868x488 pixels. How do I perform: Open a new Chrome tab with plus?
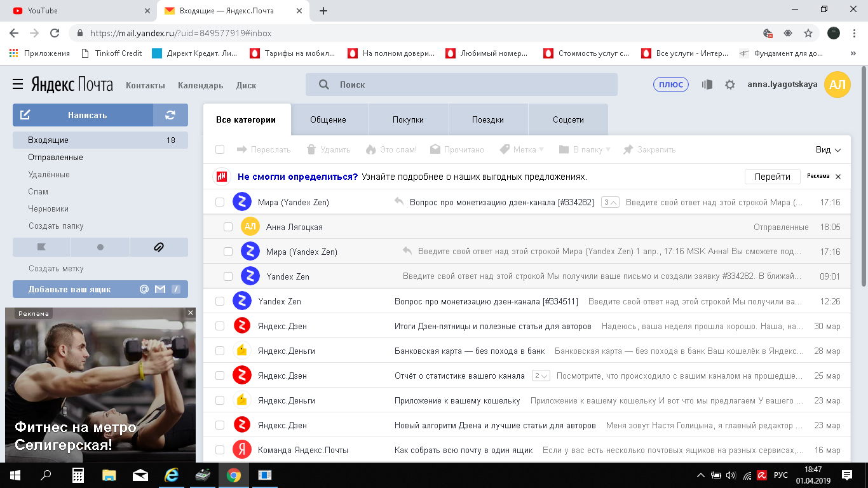[323, 11]
